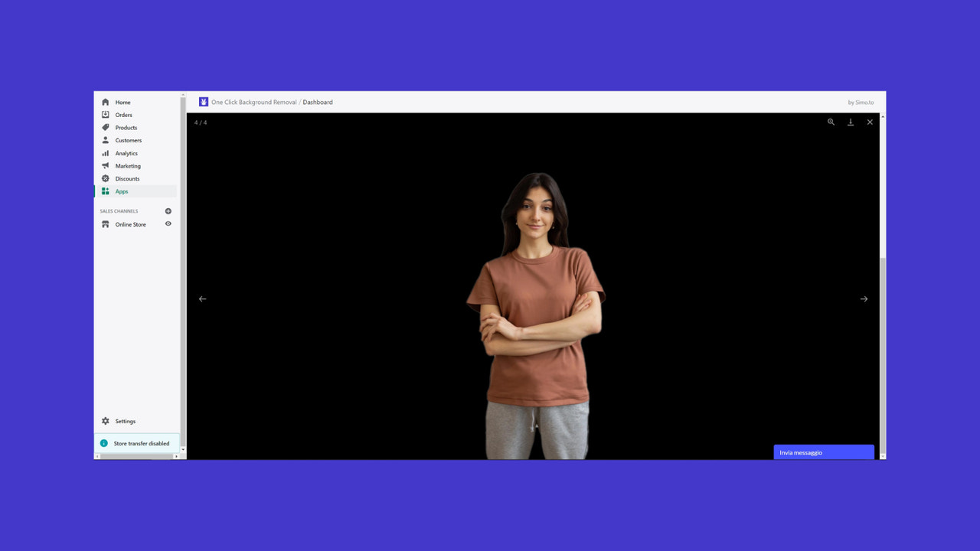Open Analytics via the bar chart icon
The width and height of the screenshot is (980, 551).
pyautogui.click(x=105, y=153)
